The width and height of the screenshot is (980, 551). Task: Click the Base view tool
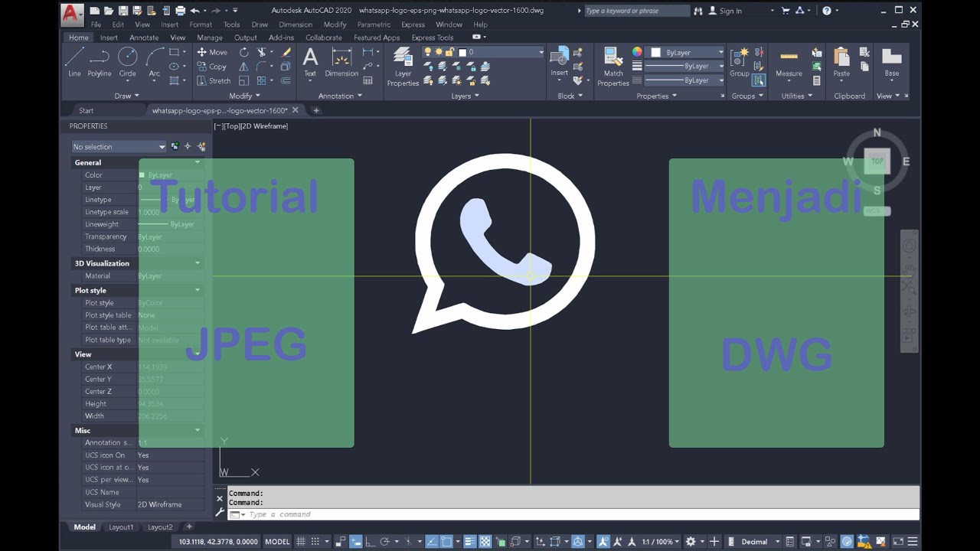[x=892, y=62]
